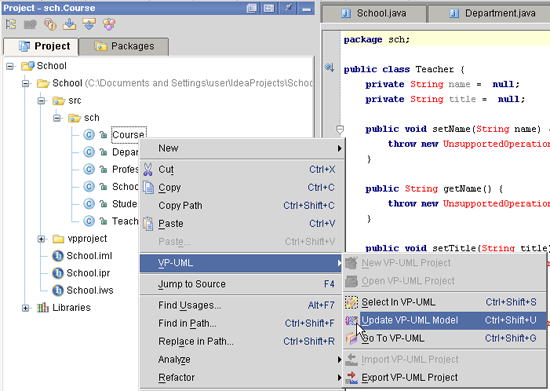Click the School.iws file icon
The width and height of the screenshot is (550, 391).
tap(58, 290)
